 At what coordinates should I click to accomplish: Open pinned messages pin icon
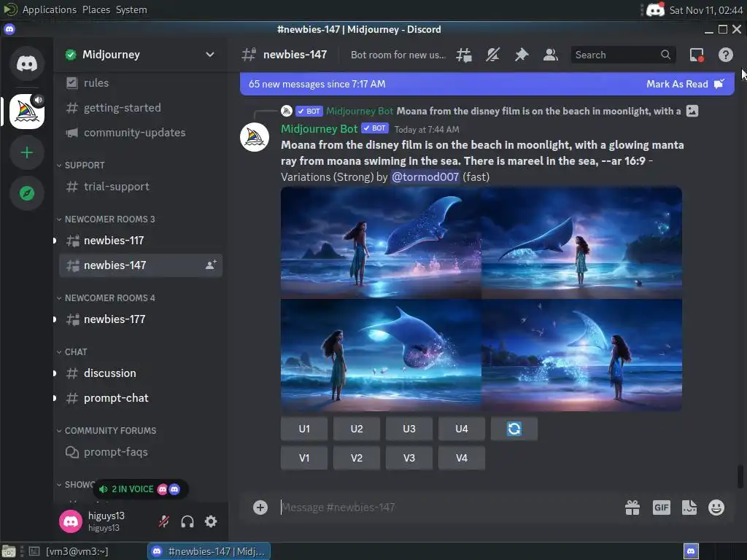(522, 55)
